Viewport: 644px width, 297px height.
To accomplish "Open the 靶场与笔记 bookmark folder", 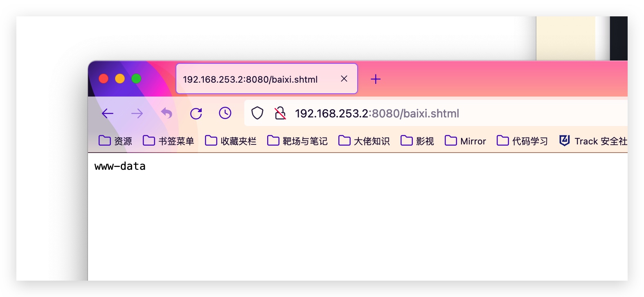I will [297, 141].
